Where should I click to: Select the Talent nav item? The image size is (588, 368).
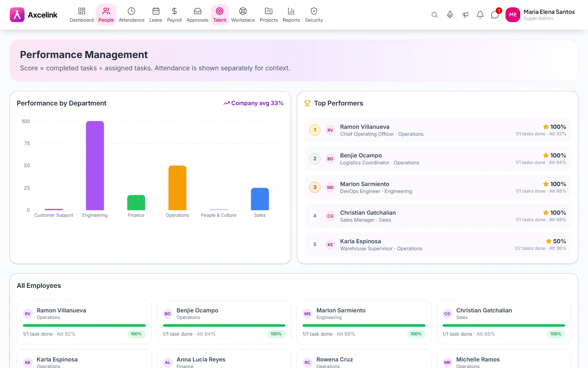coord(220,15)
